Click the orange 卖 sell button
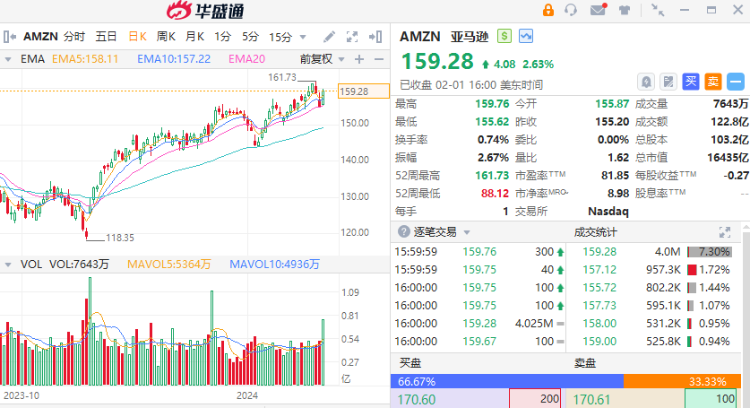 tap(713, 82)
